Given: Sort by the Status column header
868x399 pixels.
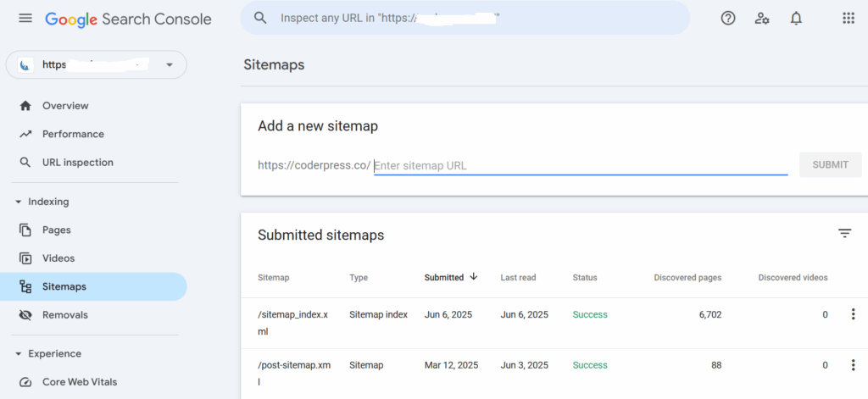Looking at the screenshot, I should point(585,277).
